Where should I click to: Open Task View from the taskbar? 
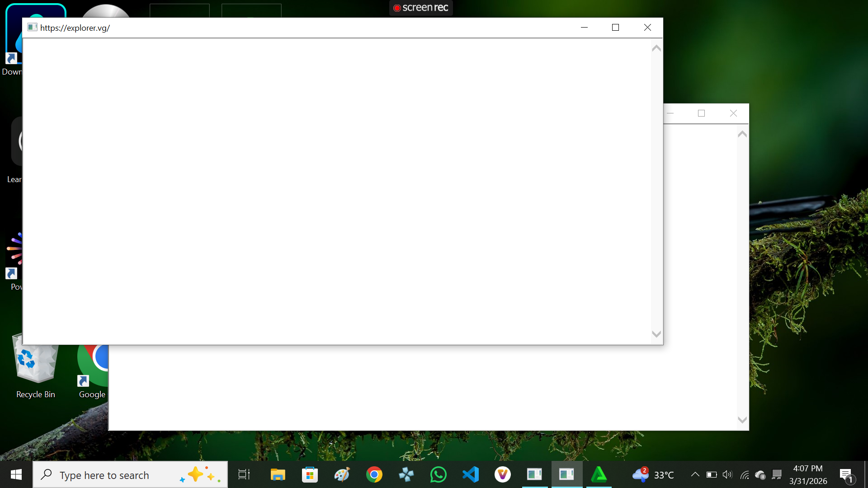[x=244, y=474]
